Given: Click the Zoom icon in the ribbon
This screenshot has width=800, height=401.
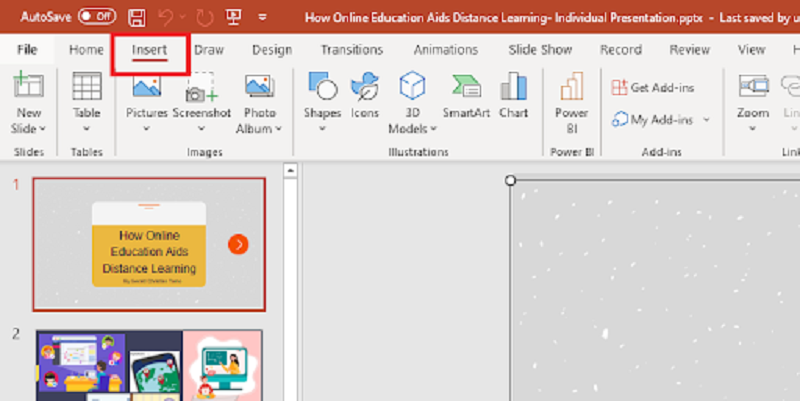Looking at the screenshot, I should coord(753,86).
